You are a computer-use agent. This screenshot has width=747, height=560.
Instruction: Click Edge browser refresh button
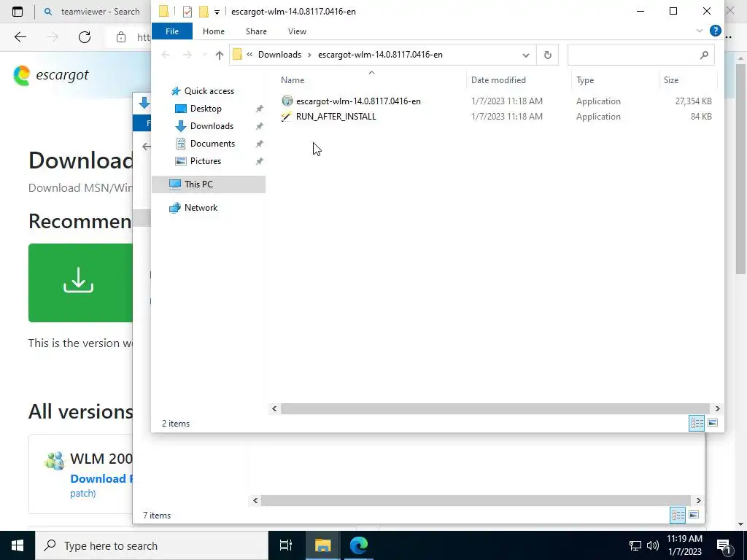(85, 37)
